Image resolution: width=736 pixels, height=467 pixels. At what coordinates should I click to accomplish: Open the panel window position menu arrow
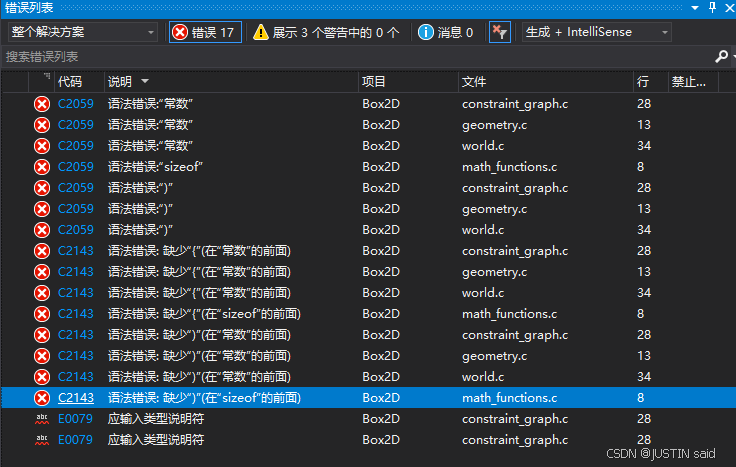click(696, 7)
